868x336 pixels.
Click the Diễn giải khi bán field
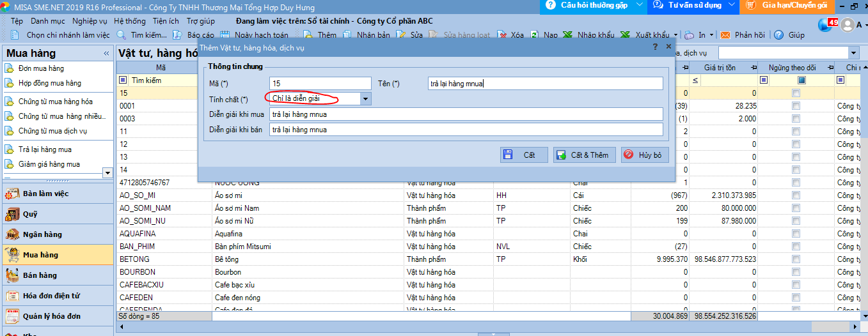[466, 130]
